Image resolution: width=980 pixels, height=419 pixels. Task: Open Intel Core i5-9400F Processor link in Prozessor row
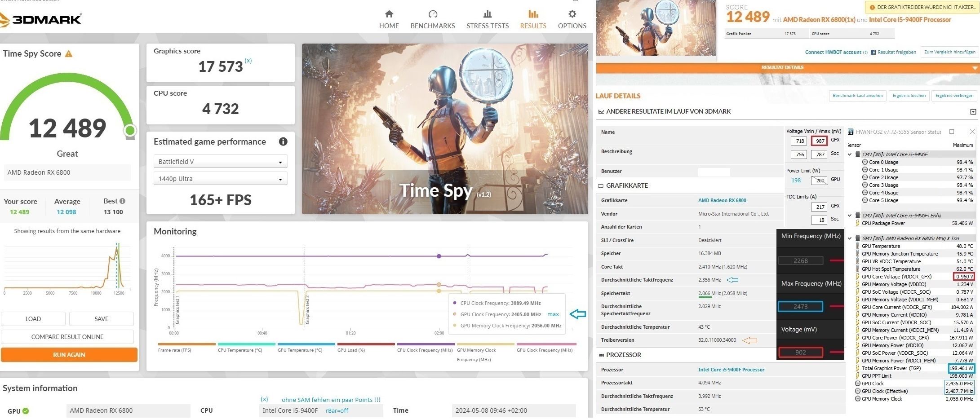[x=731, y=370]
